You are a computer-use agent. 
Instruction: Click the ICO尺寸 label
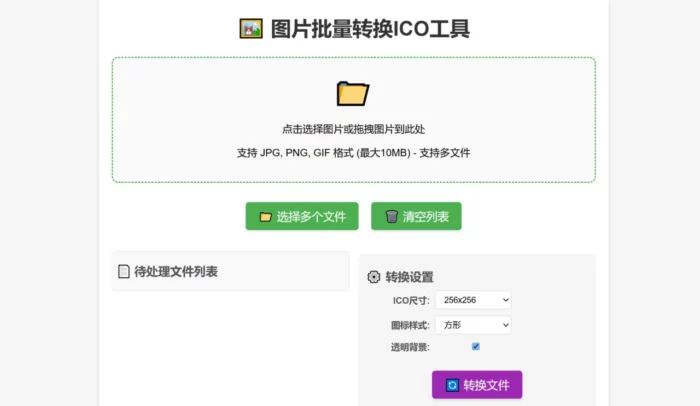[x=411, y=301]
